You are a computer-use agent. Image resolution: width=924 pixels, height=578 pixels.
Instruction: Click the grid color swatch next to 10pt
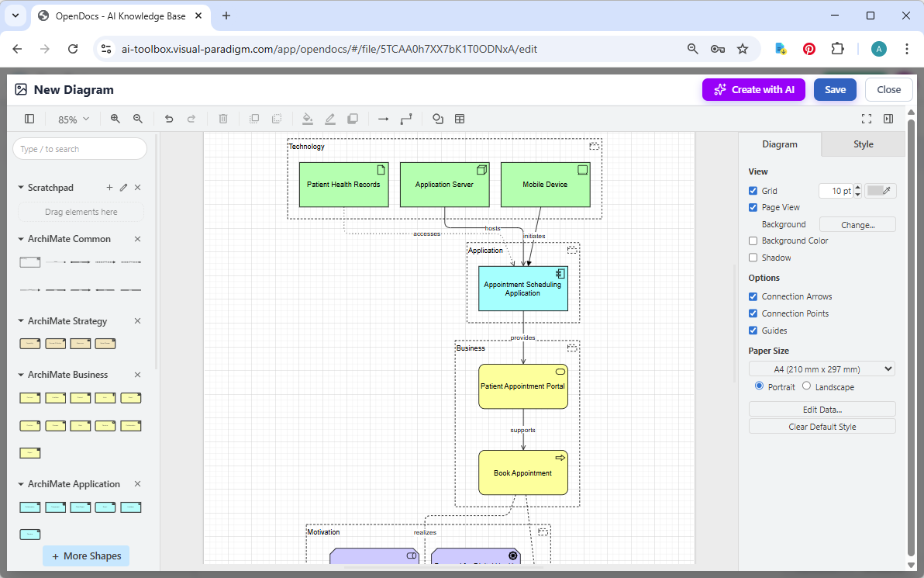(881, 190)
